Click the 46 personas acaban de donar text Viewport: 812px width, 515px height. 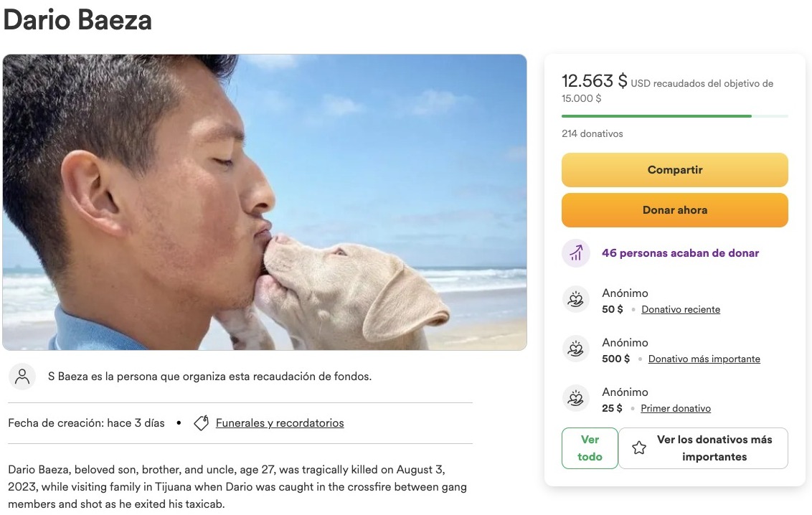pos(680,253)
